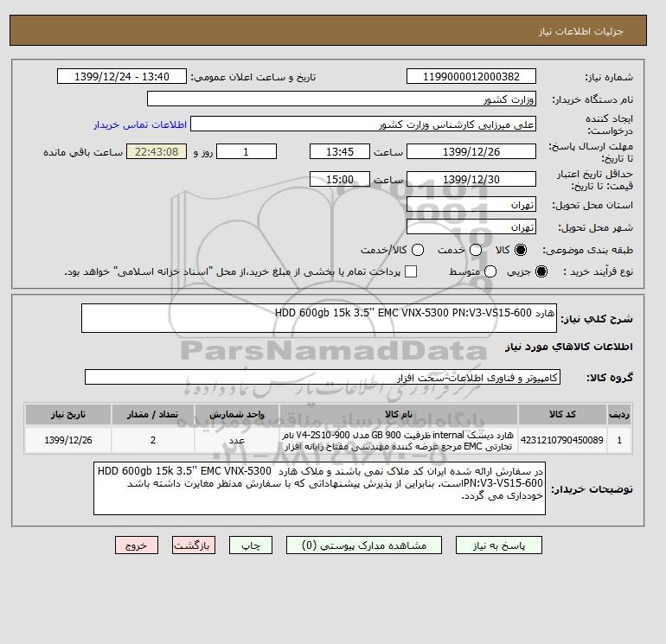Click the کد کالا column header

562,414
